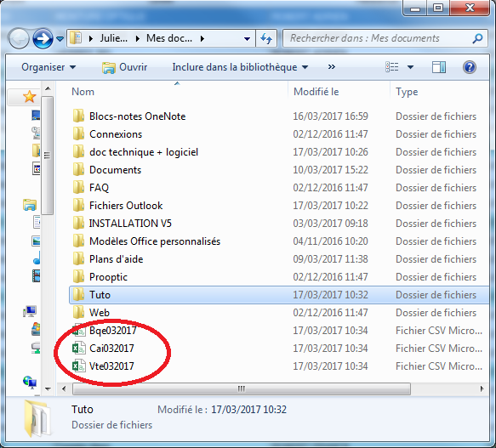The height and width of the screenshot is (448, 496).
Task: Toggle the preview pane icon
Action: tap(439, 67)
